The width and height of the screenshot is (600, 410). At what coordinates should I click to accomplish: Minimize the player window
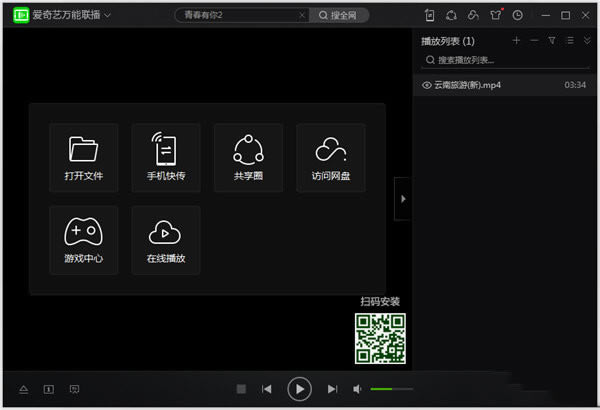coord(546,15)
